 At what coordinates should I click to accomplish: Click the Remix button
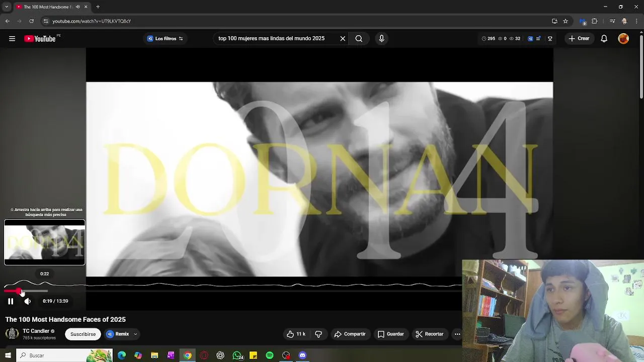click(x=118, y=334)
